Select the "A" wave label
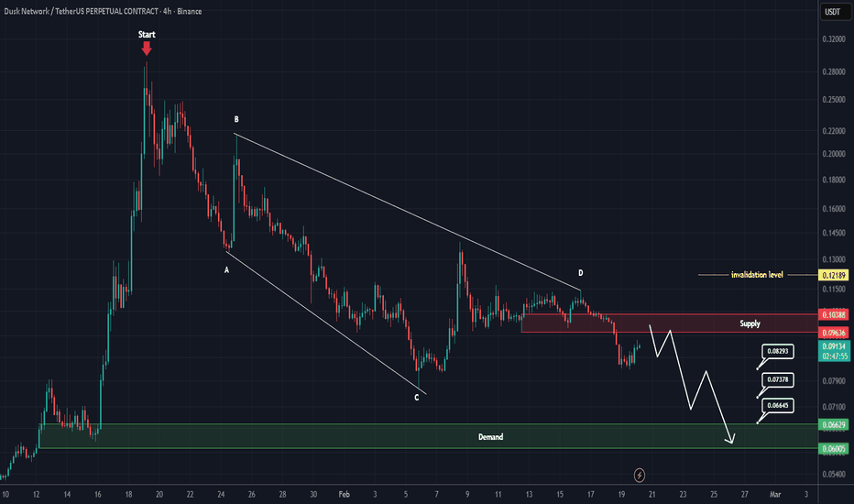Screen dimensions: 854x504 (x=226, y=269)
